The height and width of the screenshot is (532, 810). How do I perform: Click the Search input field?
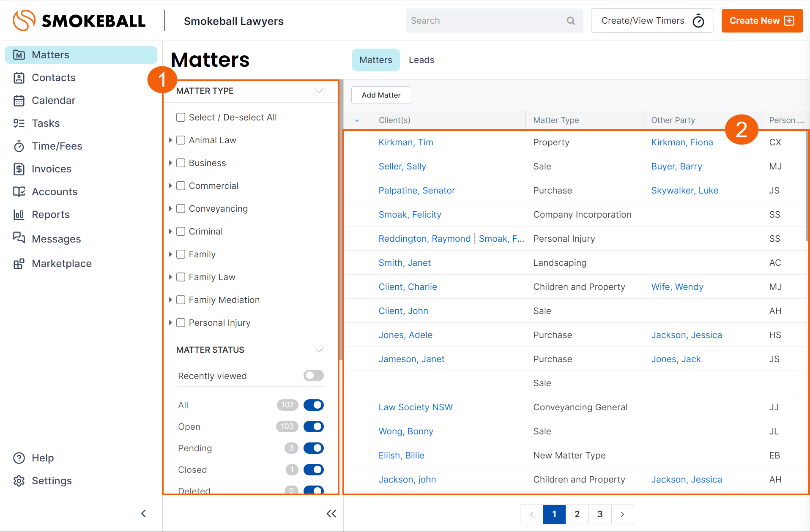pos(495,21)
